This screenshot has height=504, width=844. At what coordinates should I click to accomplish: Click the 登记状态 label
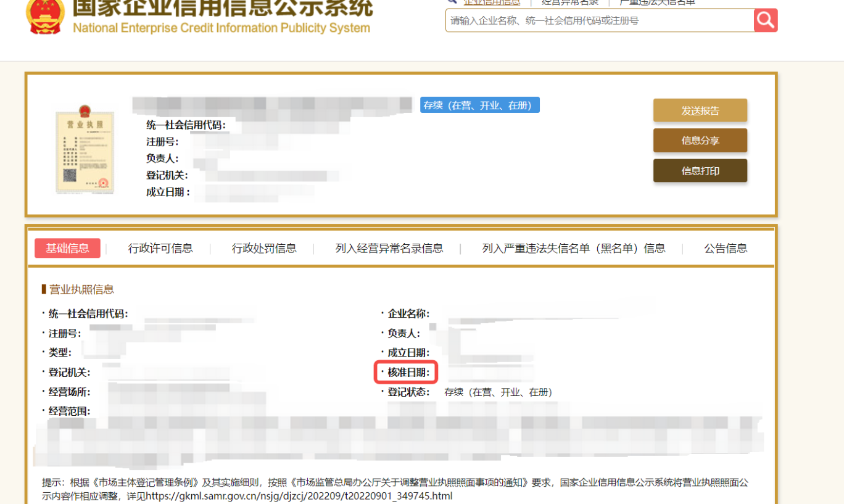coord(409,392)
